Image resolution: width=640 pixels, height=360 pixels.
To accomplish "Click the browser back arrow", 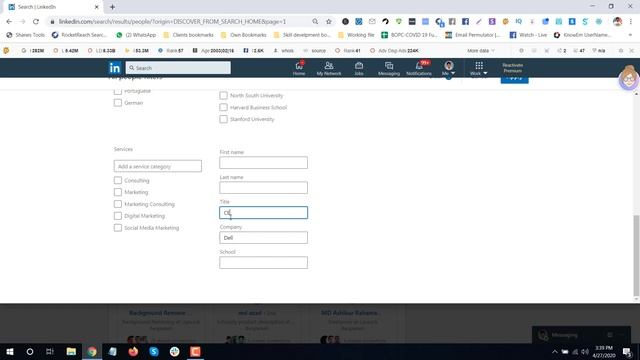I will (9, 21).
